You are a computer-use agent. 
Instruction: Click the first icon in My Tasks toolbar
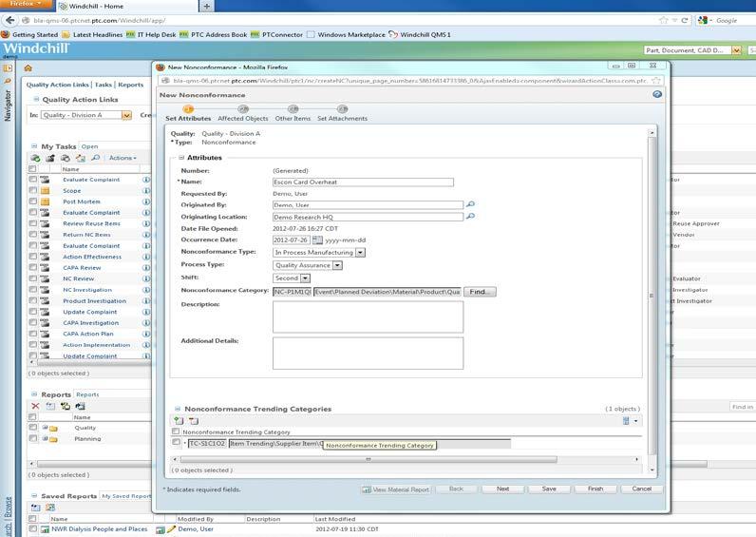tap(35, 158)
